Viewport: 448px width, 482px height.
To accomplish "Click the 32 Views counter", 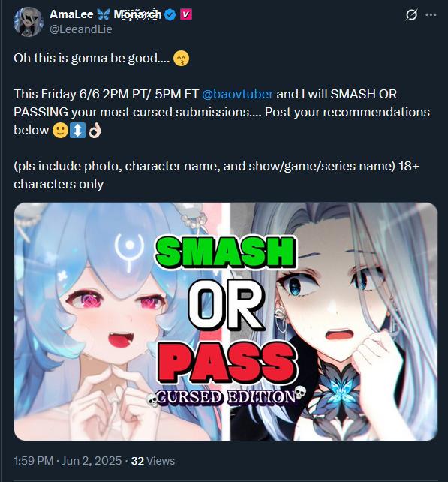I will point(153,461).
